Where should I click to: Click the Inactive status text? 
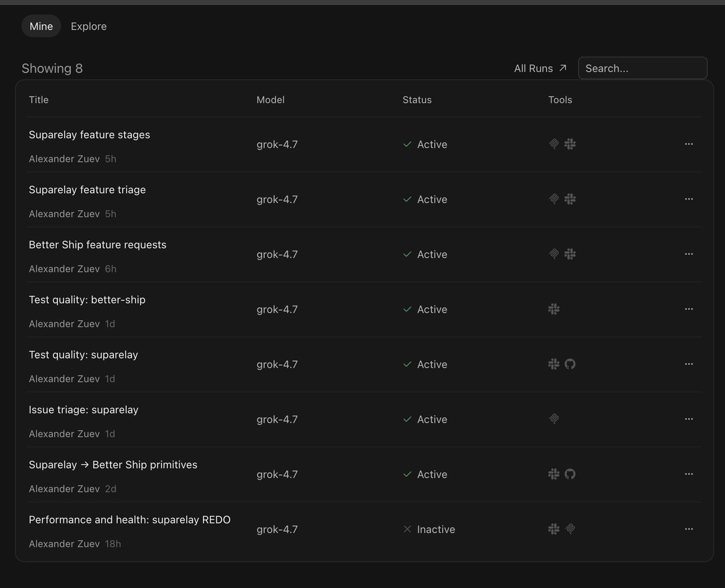(x=436, y=529)
